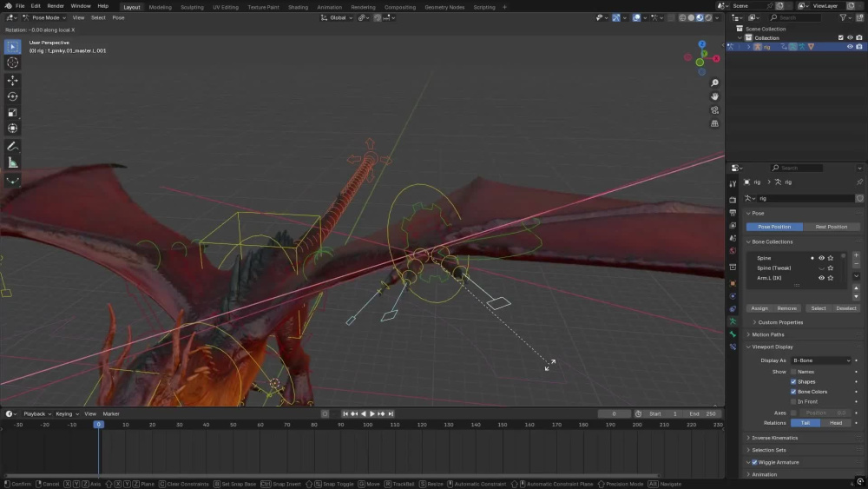Image resolution: width=868 pixels, height=489 pixels.
Task: Open the Display As B-Bone dropdown
Action: pos(821,360)
